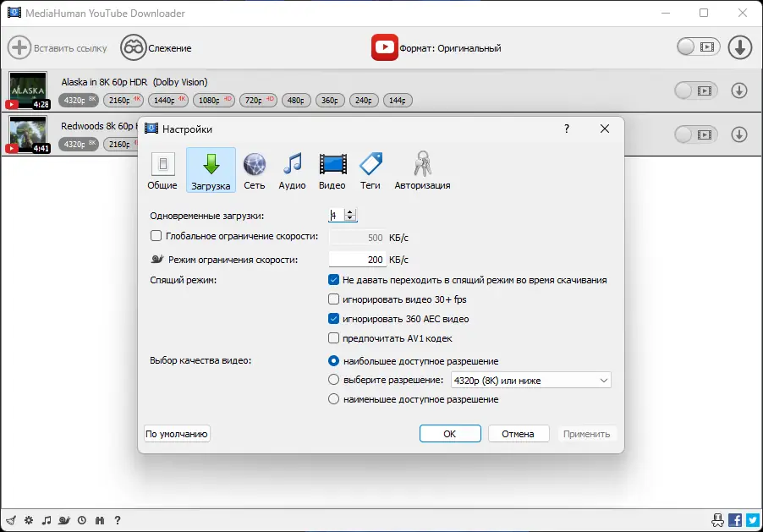The width and height of the screenshot is (763, 532).
Task: Increase simultaneous downloads with up arrow
Action: [x=350, y=211]
